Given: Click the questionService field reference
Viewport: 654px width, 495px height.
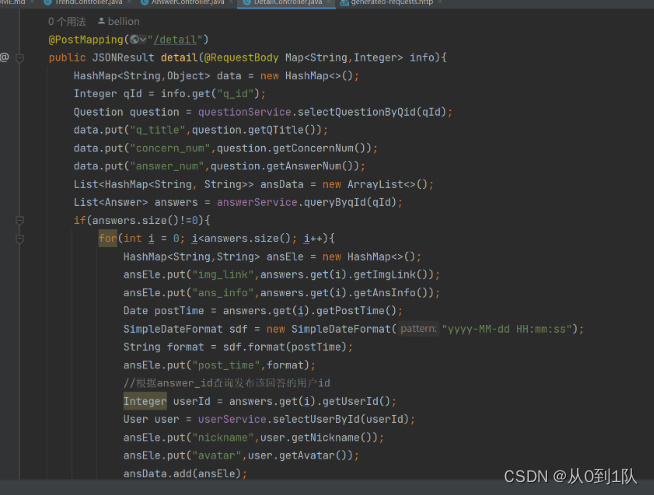Looking at the screenshot, I should [x=244, y=112].
